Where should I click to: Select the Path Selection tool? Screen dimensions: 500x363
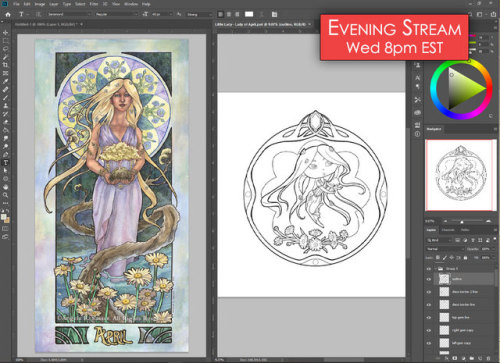pyautogui.click(x=5, y=171)
